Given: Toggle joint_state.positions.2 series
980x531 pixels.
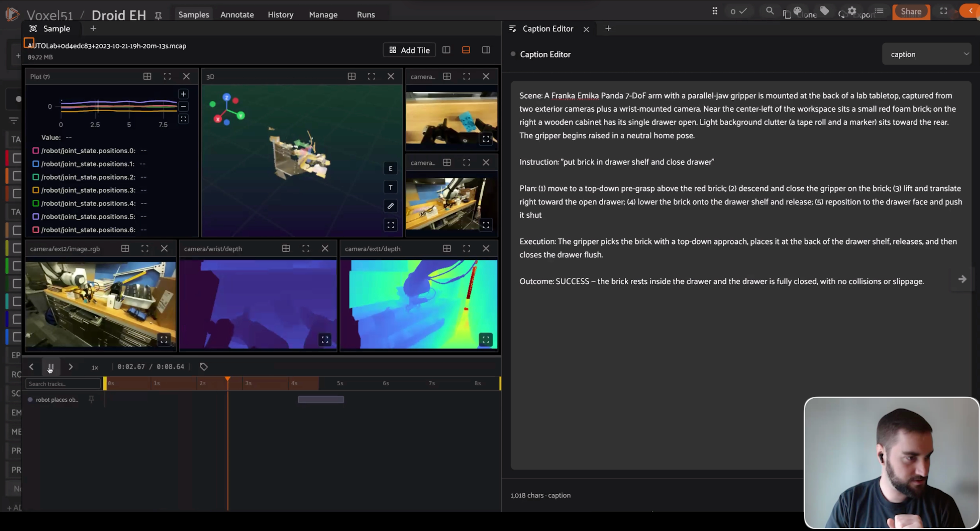Looking at the screenshot, I should point(36,177).
